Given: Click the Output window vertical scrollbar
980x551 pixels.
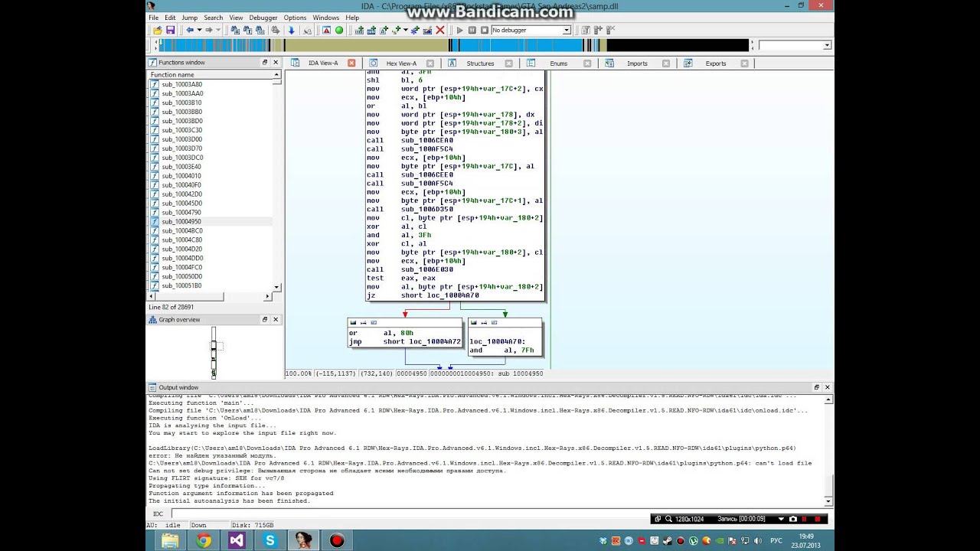Looking at the screenshot, I should (828, 451).
